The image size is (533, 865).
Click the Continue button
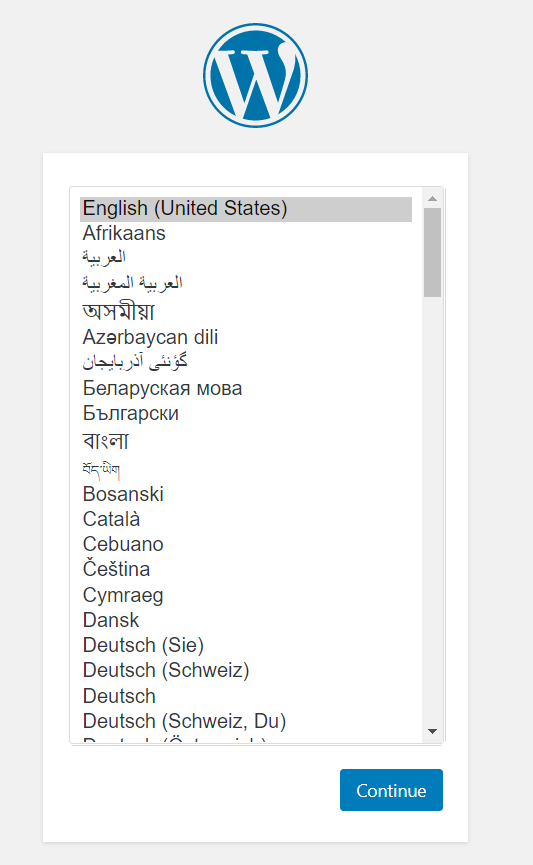391,790
